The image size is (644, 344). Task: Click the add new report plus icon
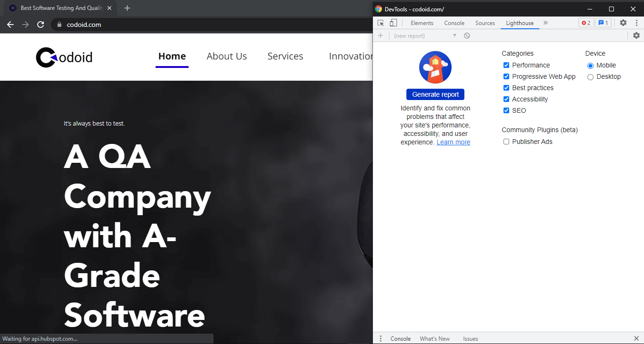[x=380, y=35]
